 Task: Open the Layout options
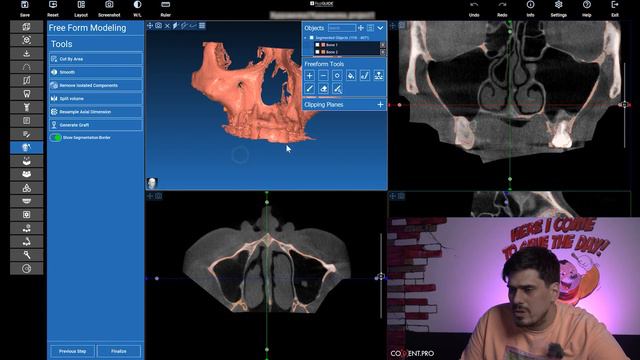coord(81,9)
